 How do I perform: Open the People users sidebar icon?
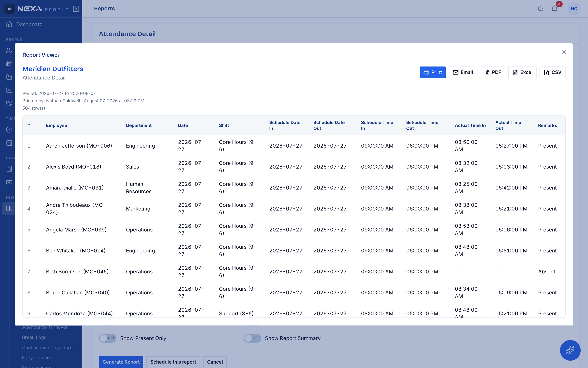tap(9, 50)
